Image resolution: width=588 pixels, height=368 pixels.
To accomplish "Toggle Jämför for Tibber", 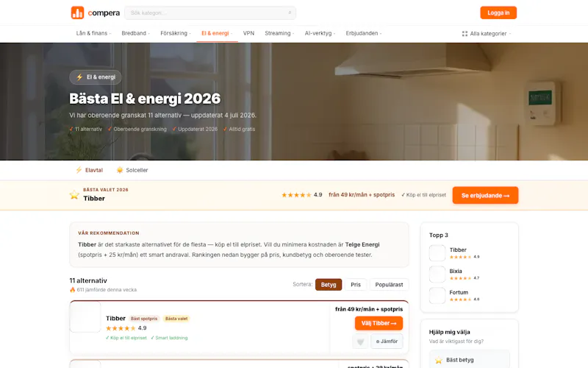I will pos(387,342).
